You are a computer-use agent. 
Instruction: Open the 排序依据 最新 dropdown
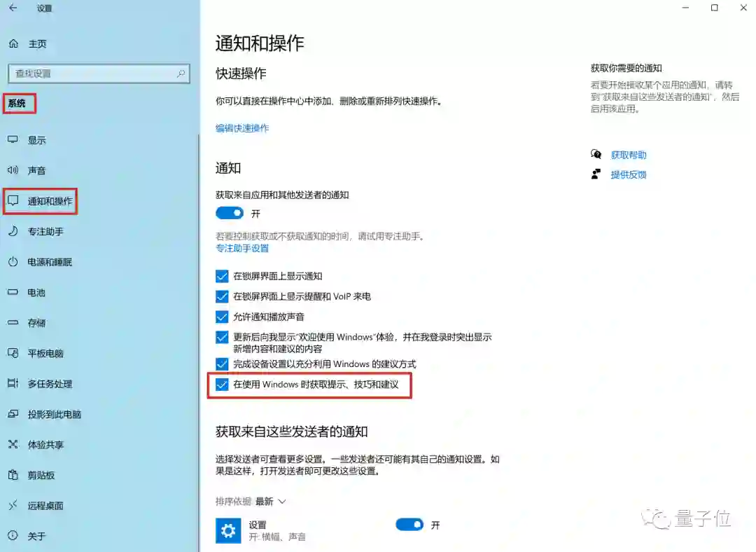(270, 502)
